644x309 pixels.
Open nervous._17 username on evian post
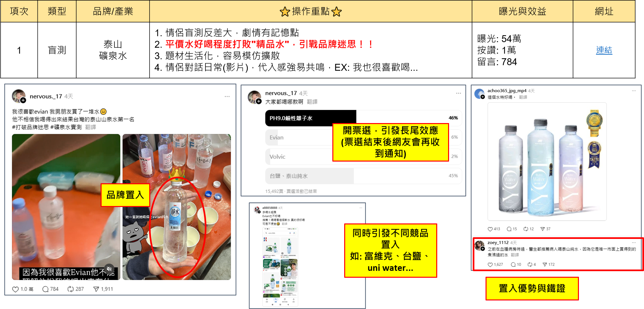(46, 96)
